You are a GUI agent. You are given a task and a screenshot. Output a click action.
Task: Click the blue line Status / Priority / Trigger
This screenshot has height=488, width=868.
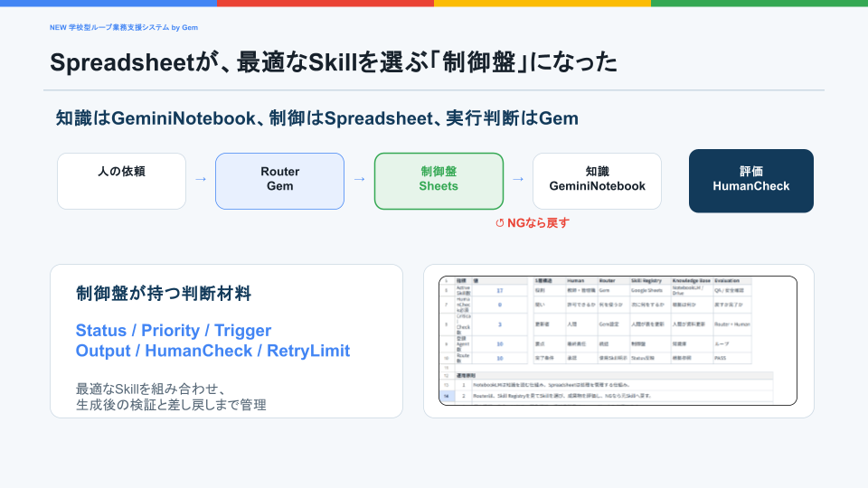[174, 331]
